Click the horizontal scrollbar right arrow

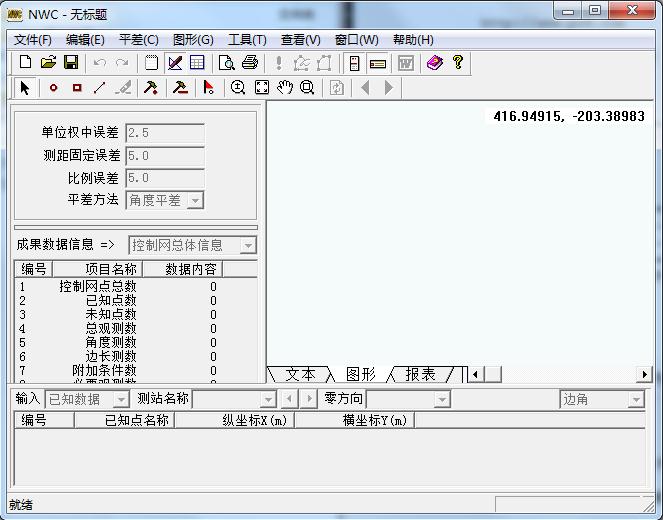[x=644, y=374]
